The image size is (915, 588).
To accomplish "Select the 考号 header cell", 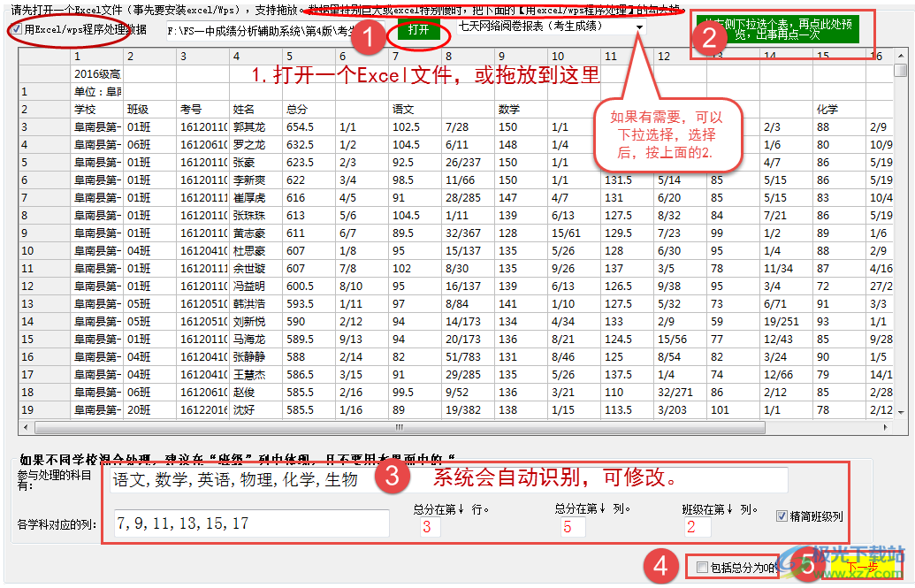I will (x=203, y=109).
